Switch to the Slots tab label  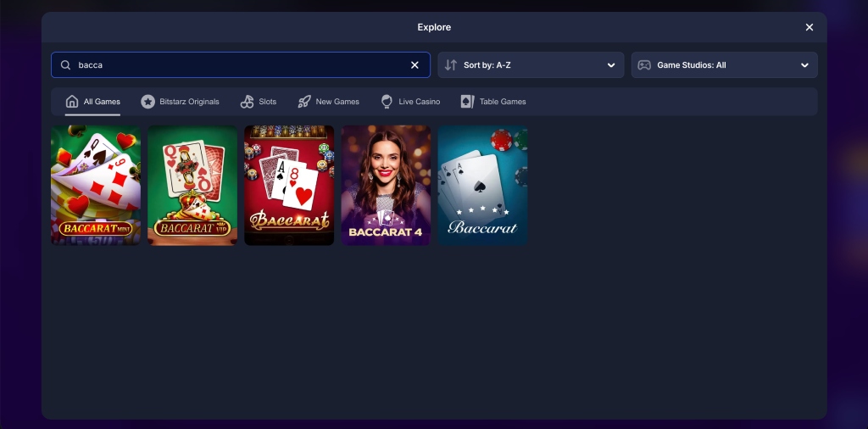(267, 101)
